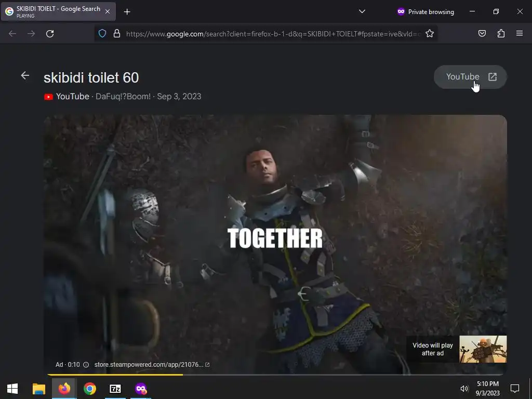Open the notification center icon
This screenshot has width=532, height=399.
[515, 389]
